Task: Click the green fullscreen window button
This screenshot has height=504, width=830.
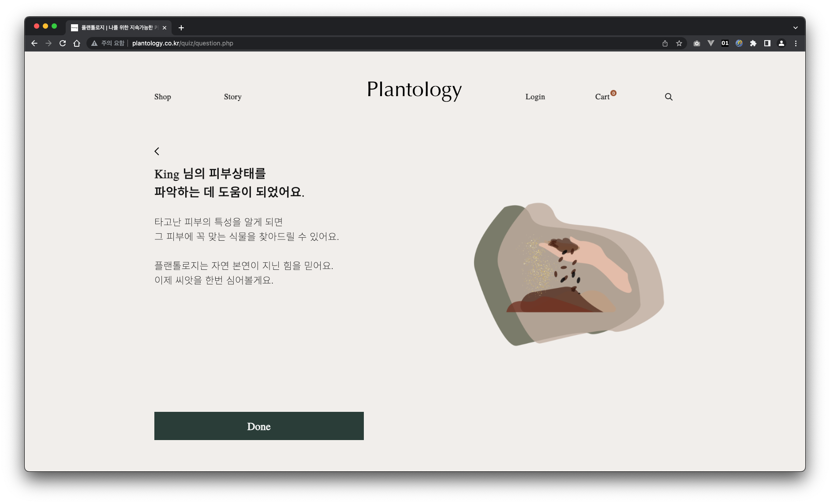Action: tap(54, 26)
